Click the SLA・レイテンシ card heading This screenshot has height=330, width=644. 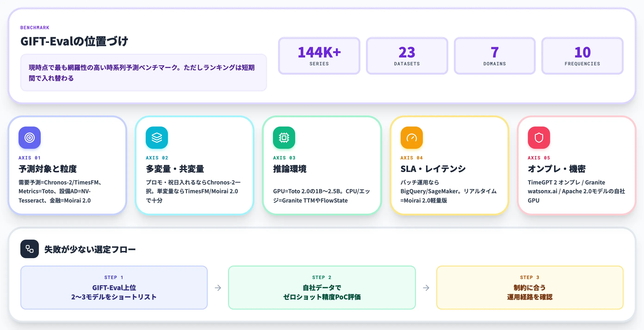pos(433,169)
